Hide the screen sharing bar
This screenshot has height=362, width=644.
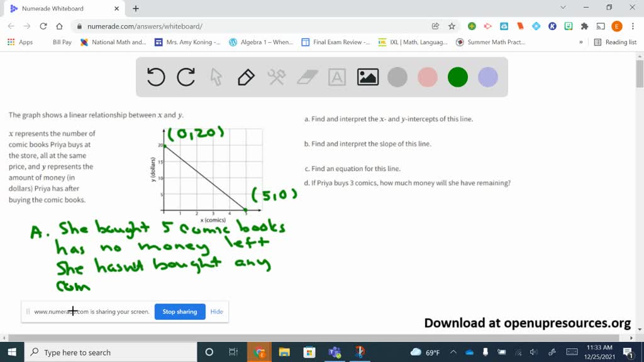[216, 311]
